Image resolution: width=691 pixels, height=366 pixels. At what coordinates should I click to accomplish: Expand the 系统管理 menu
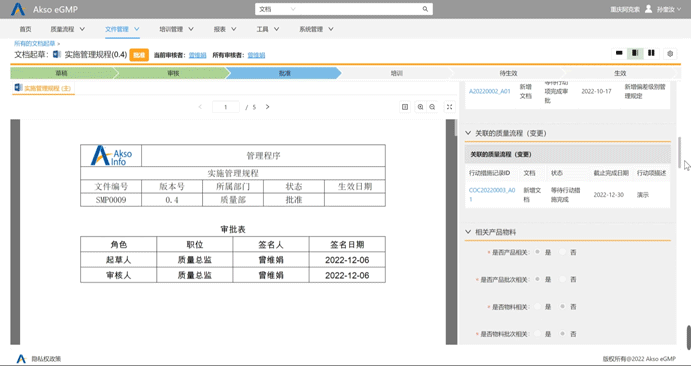coord(316,29)
